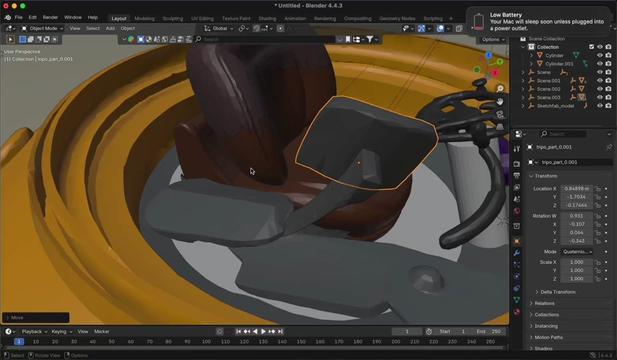Screen dimensions: 617x360
Task: Click the Options button in the viewport header
Action: pos(492,40)
